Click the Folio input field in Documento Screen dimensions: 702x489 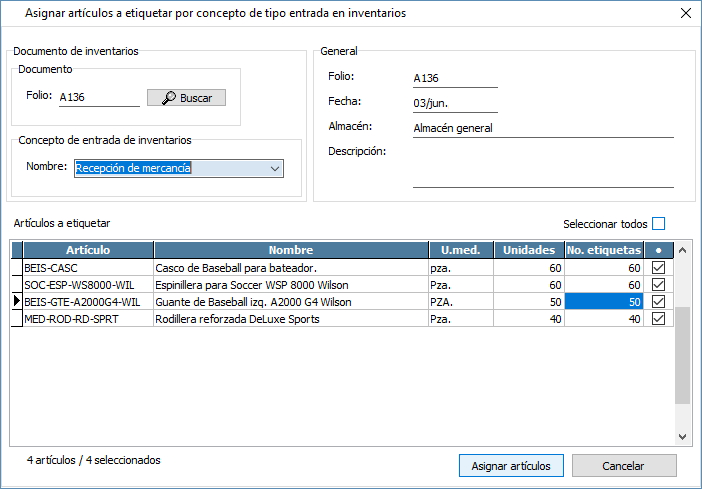click(x=99, y=98)
